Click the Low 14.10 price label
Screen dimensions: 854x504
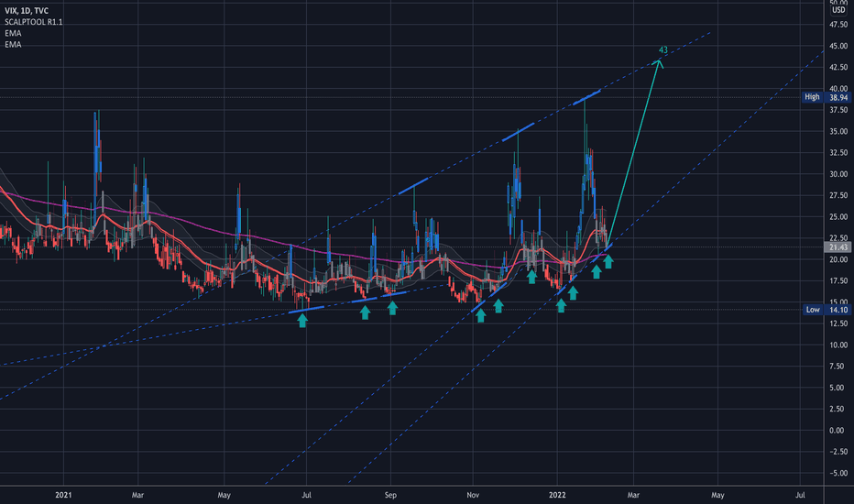[827, 310]
